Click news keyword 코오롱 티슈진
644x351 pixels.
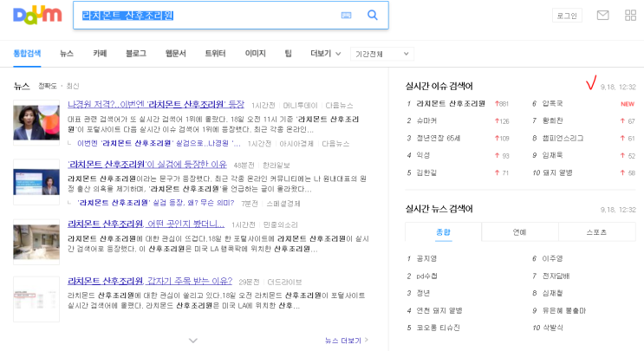pos(438,328)
